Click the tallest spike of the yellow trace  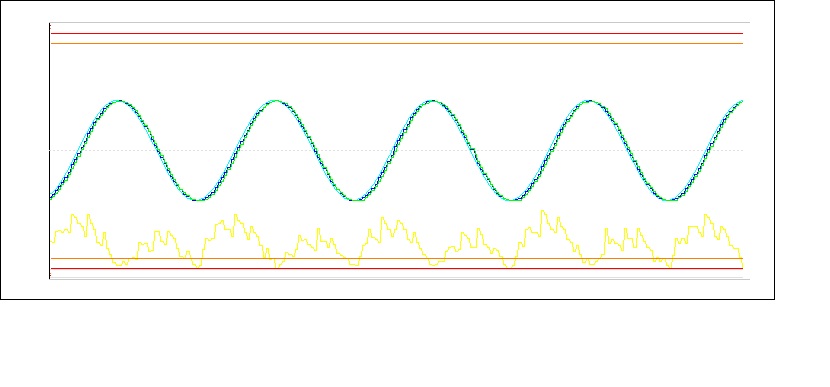point(543,212)
